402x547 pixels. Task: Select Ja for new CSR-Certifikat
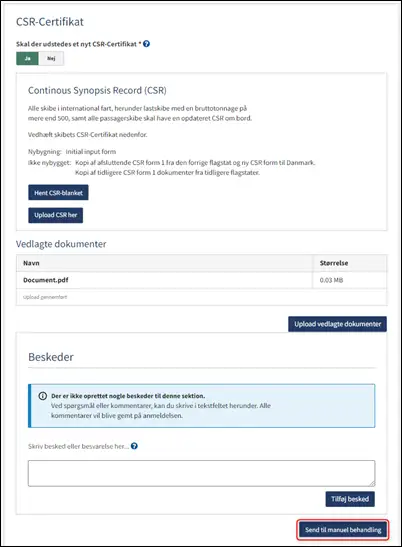tap(27, 59)
